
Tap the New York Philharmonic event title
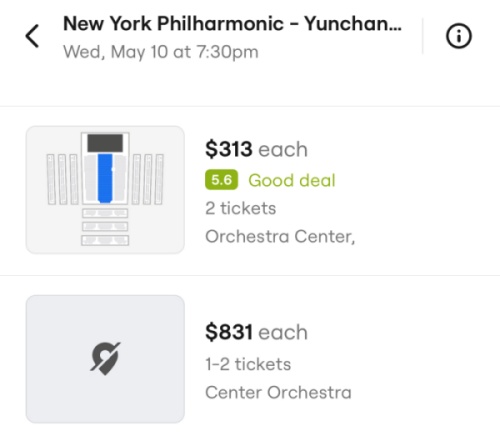tap(232, 24)
